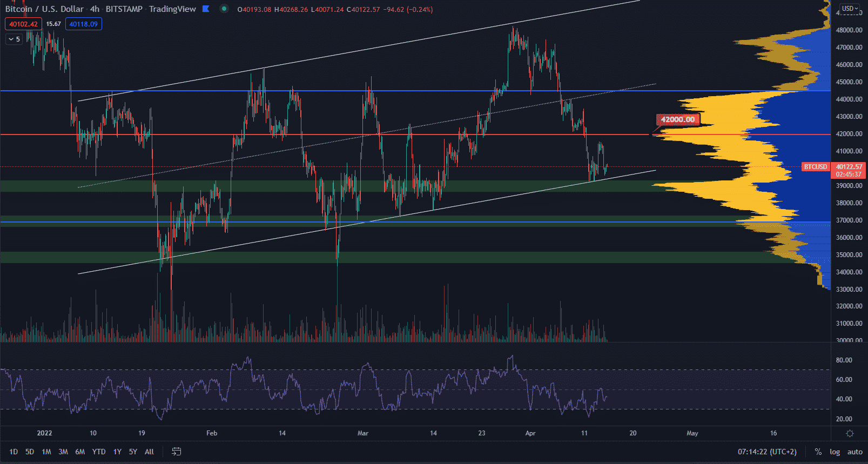Click the BTCUSD price scale label
Viewport: 868px width, 464px height.
(x=815, y=167)
